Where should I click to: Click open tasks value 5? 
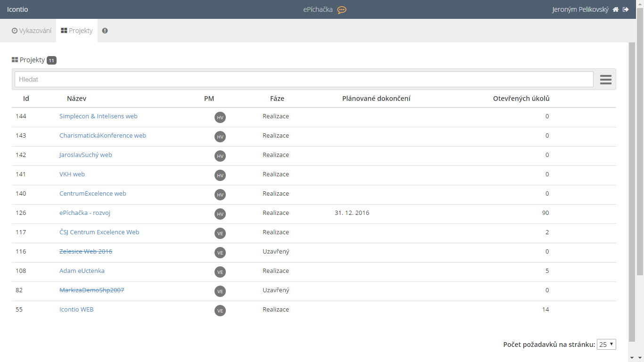point(547,271)
